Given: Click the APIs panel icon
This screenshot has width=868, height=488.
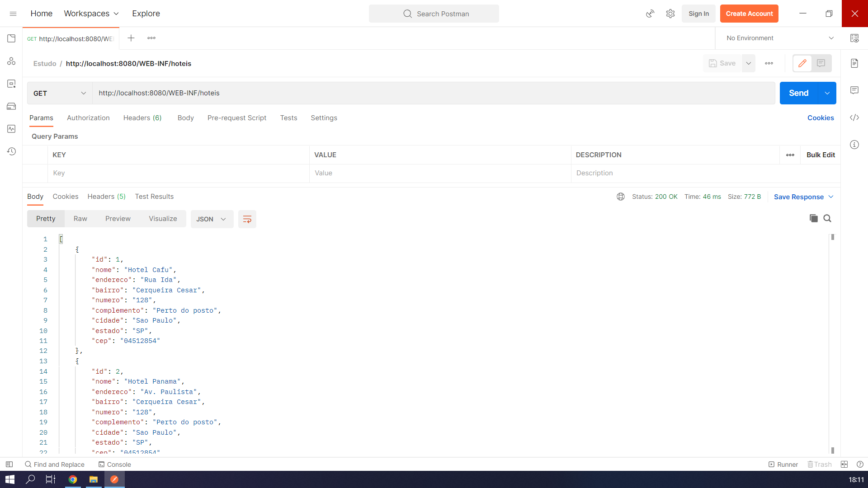Looking at the screenshot, I should tap(11, 61).
